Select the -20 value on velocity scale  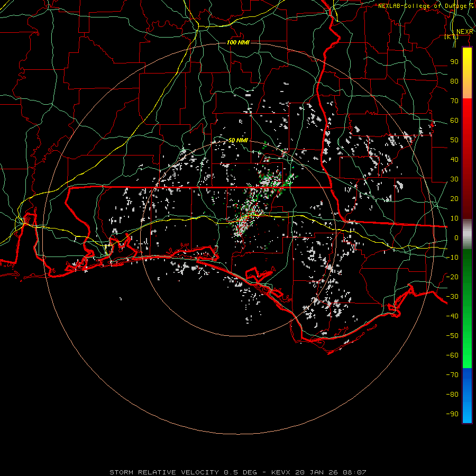tap(452, 277)
